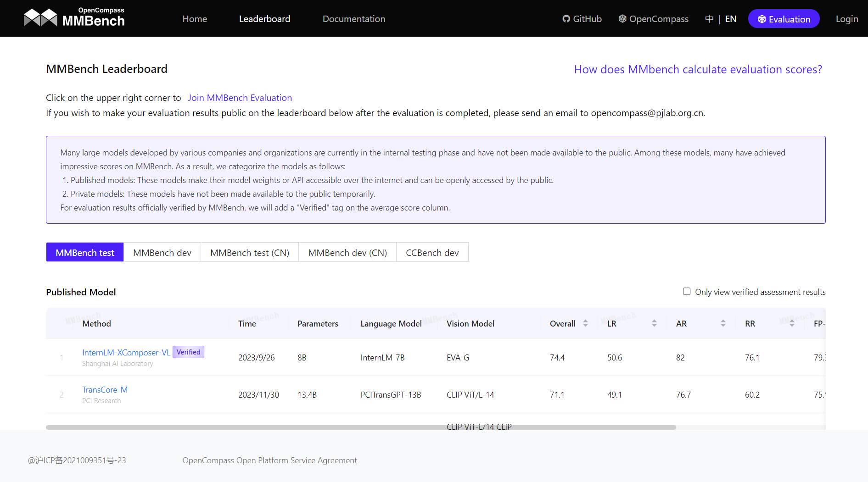Click the table's horizontal scrollbar
Screen dimensions: 868x482
click(x=361, y=427)
